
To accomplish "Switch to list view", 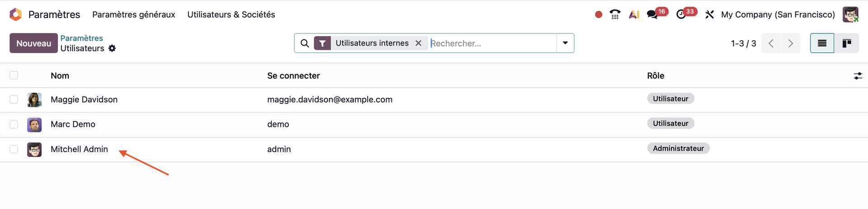I will [x=822, y=43].
